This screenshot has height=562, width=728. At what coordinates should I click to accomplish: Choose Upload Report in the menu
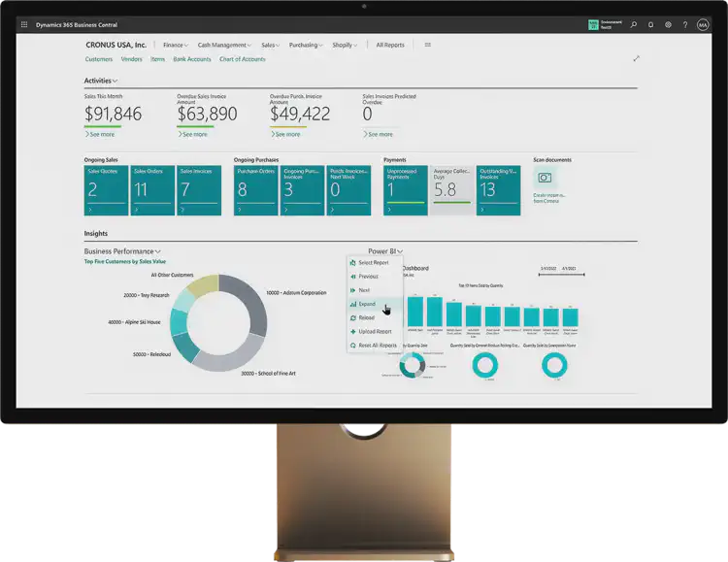[375, 332]
